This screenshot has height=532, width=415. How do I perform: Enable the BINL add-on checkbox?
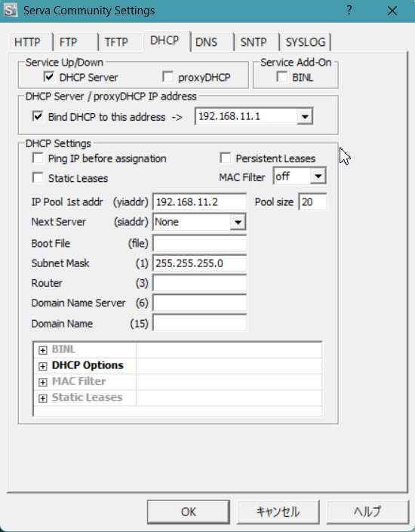click(282, 77)
